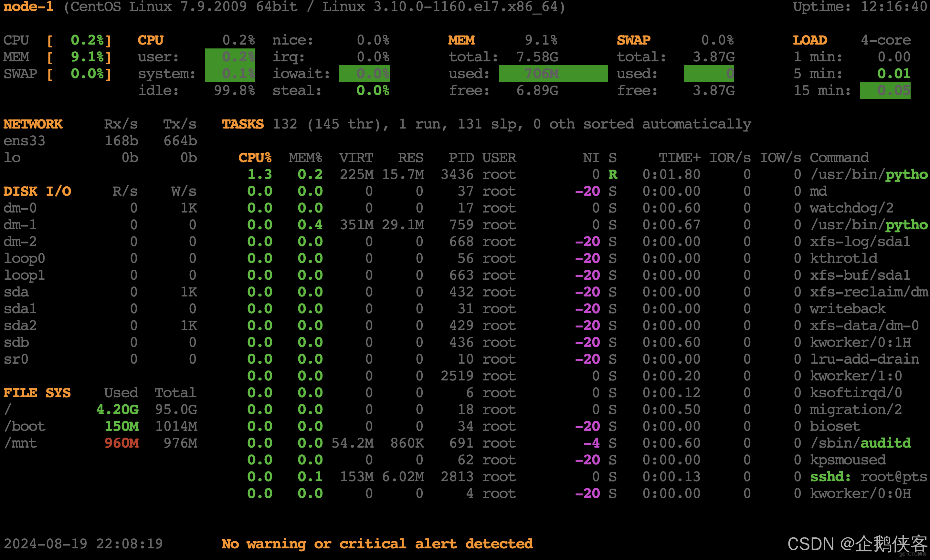Click the MEM% column header
930x560 pixels.
pos(306,158)
